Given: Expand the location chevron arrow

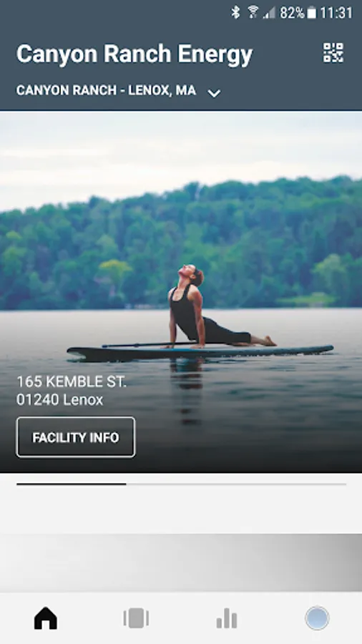Looking at the screenshot, I should [x=214, y=93].
